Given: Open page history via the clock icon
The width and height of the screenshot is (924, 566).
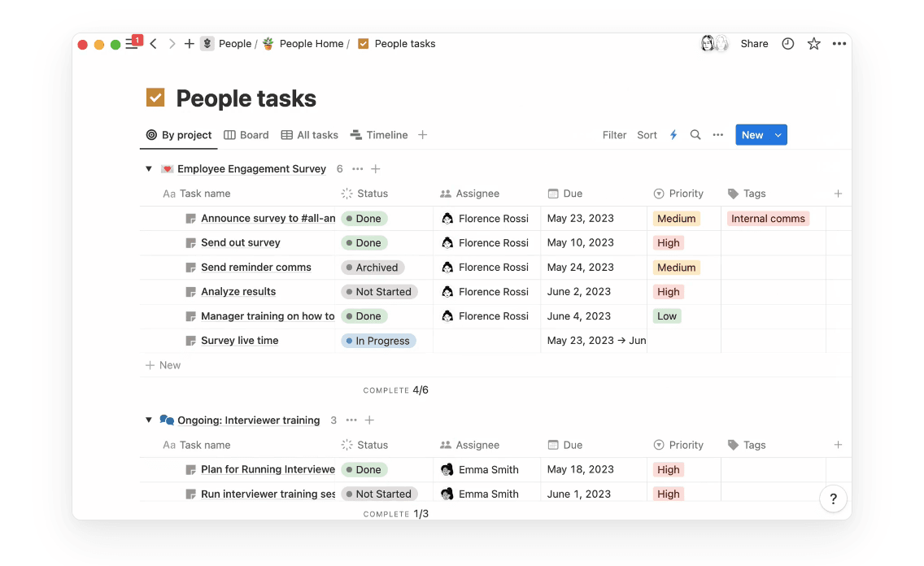Looking at the screenshot, I should coord(787,43).
